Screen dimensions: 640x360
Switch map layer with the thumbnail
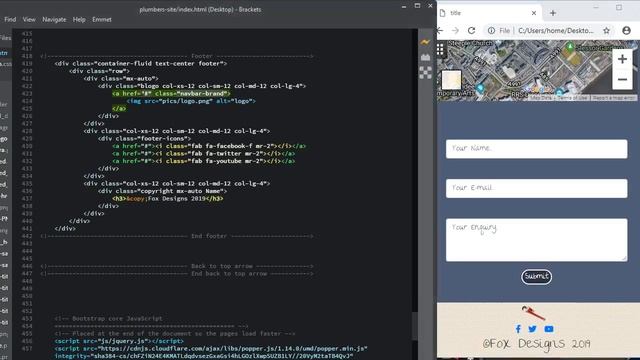pos(451,80)
